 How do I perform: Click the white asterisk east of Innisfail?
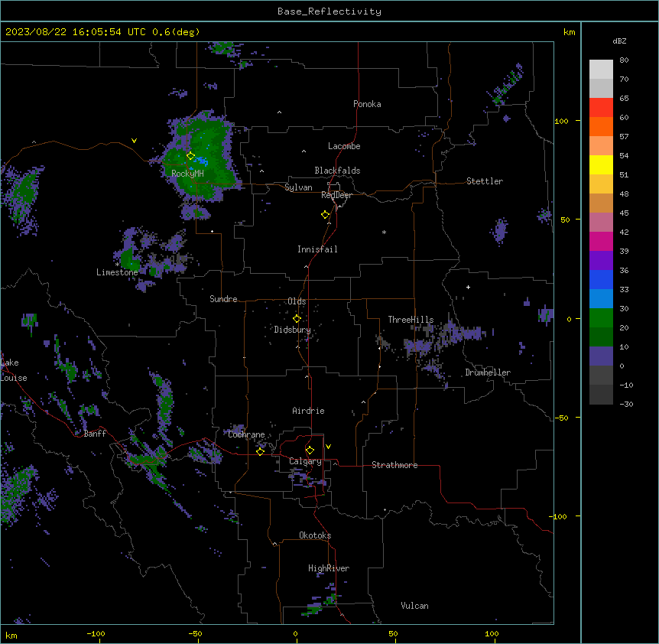click(384, 232)
